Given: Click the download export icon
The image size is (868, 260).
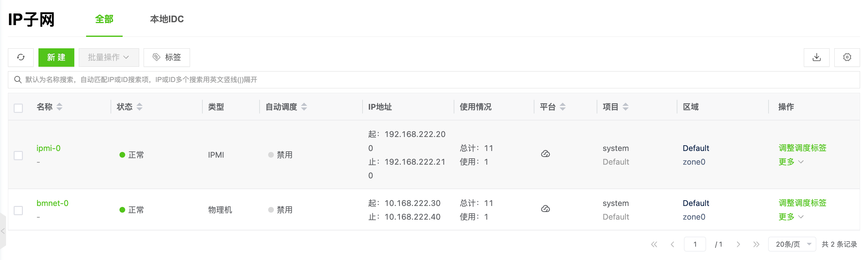Looking at the screenshot, I should [x=816, y=57].
